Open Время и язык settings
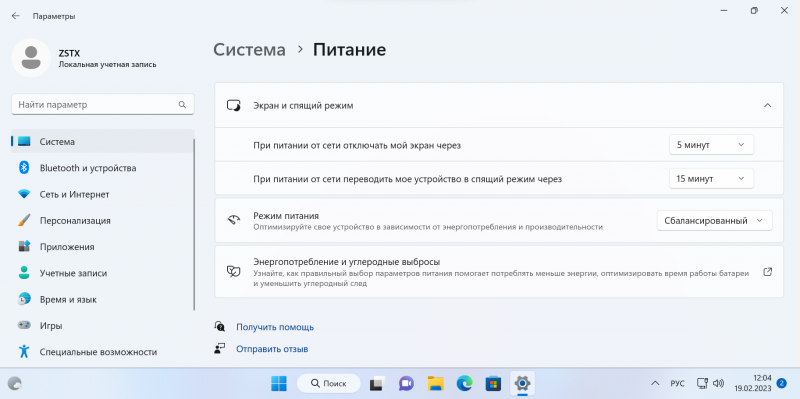Viewport: 800px width, 399px height. pyautogui.click(x=102, y=300)
